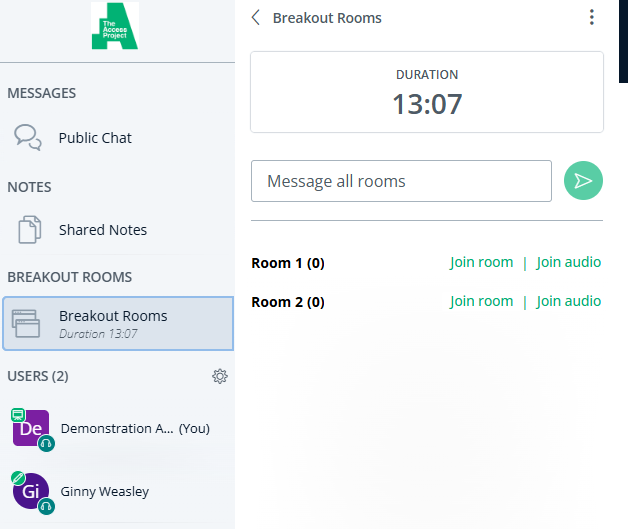Click Ginny Weasley's avatar
This screenshot has width=628, height=529.
click(31, 491)
